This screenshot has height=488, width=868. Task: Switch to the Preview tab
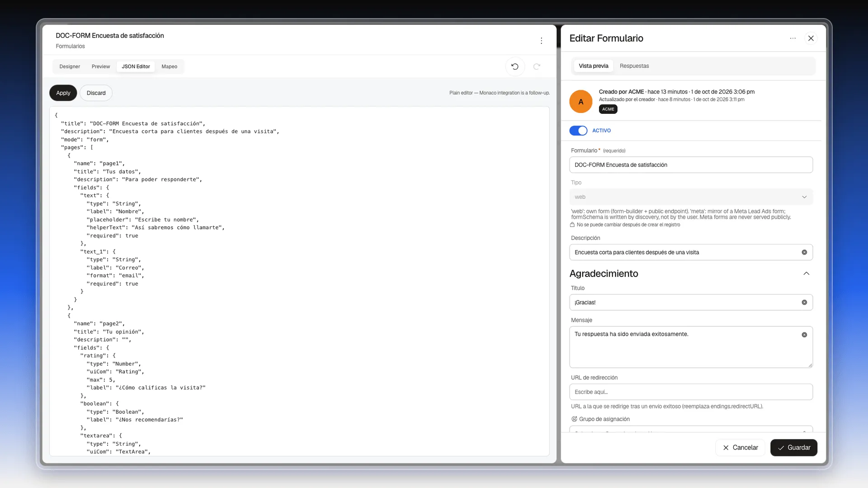(101, 66)
